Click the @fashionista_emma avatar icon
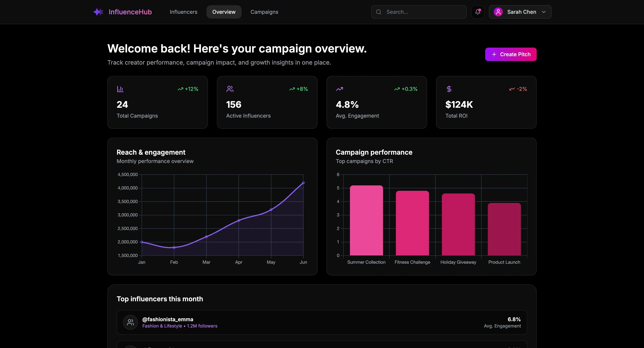Viewport: 644px width, 348px height. click(x=130, y=322)
